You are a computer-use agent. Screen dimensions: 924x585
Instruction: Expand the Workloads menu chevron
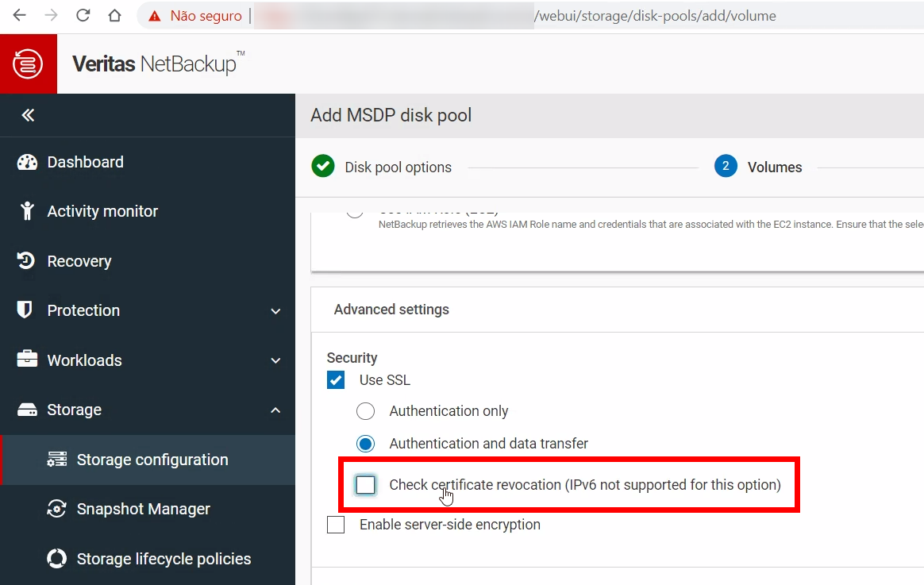[x=275, y=360]
